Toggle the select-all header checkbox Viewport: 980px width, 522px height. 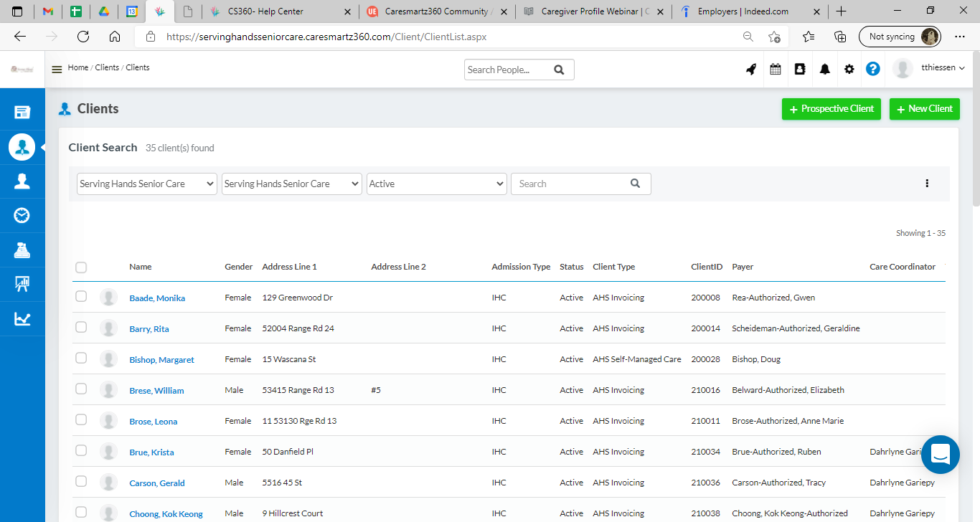(x=81, y=267)
